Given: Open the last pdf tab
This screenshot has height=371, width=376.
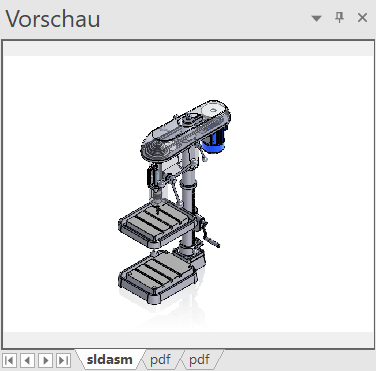Looking at the screenshot, I should 199,360.
